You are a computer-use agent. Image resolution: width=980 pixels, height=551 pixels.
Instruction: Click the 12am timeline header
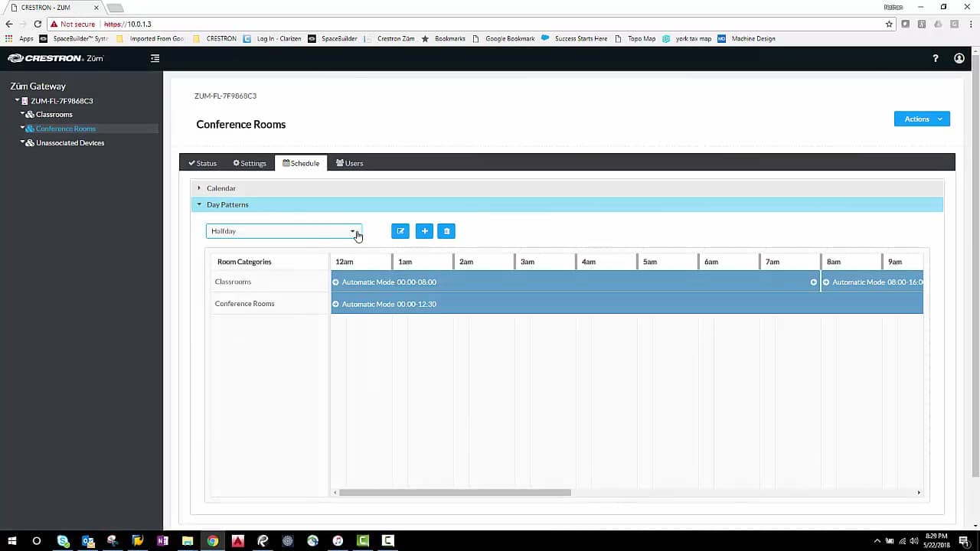tap(361, 262)
